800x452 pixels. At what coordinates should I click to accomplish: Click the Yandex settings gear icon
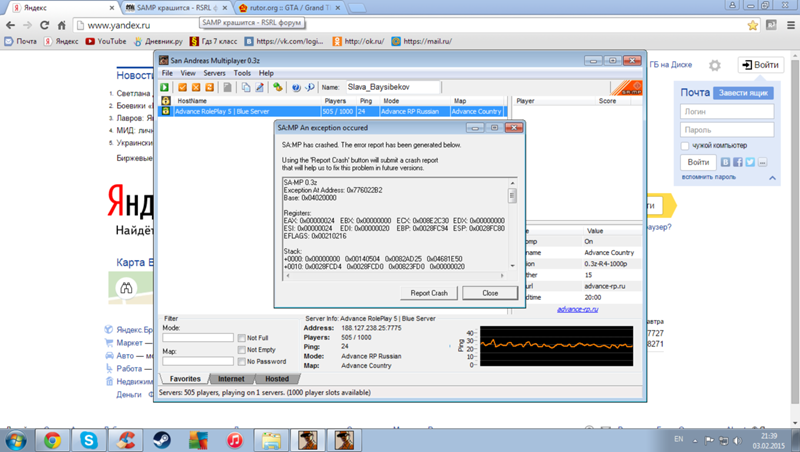click(x=715, y=65)
